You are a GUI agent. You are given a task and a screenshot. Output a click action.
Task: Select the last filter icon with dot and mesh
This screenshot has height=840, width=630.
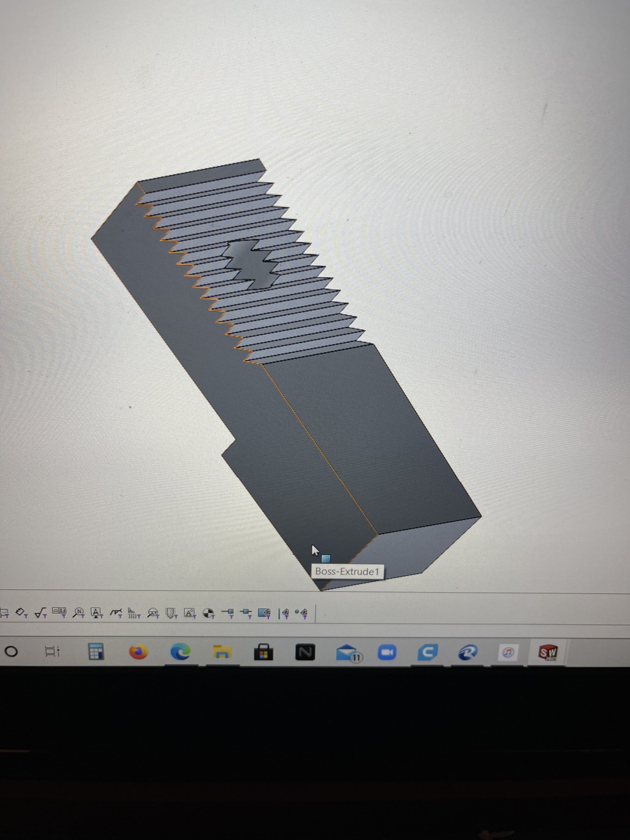point(301,613)
